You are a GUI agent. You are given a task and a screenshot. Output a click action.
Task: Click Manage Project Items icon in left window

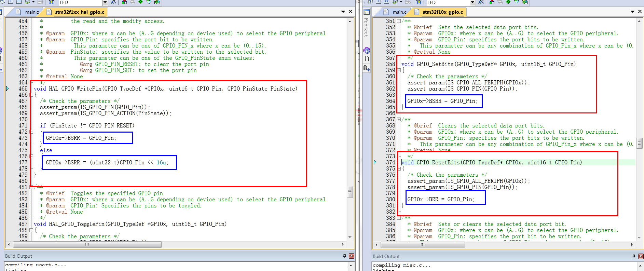[124, 2]
